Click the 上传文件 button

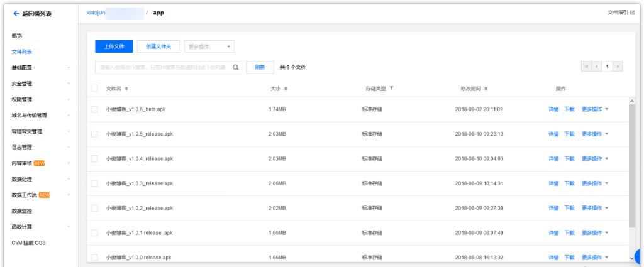pyautogui.click(x=114, y=46)
